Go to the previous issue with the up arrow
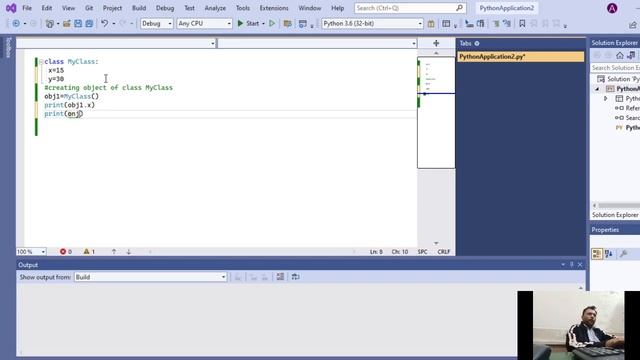 (114, 252)
